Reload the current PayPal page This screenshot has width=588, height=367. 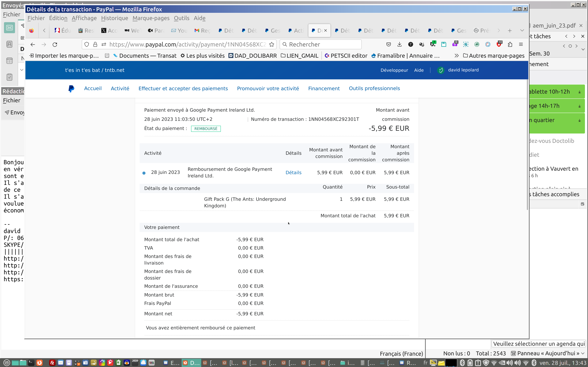click(55, 44)
